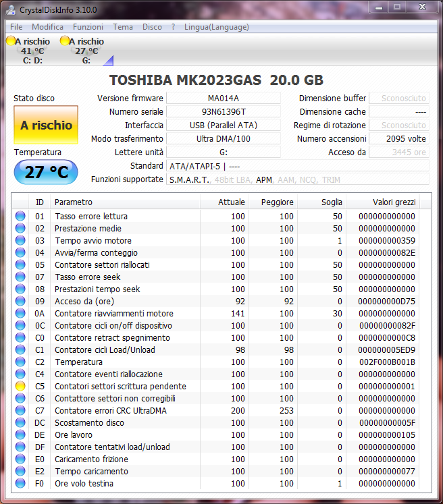Open the Tema menu

click(123, 27)
